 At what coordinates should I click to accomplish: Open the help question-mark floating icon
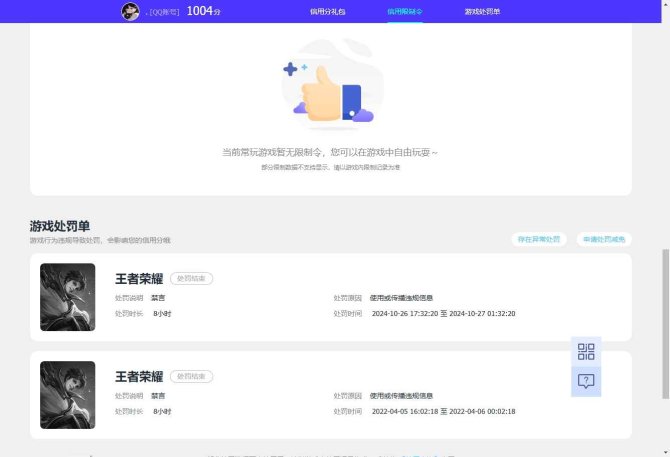(x=586, y=381)
